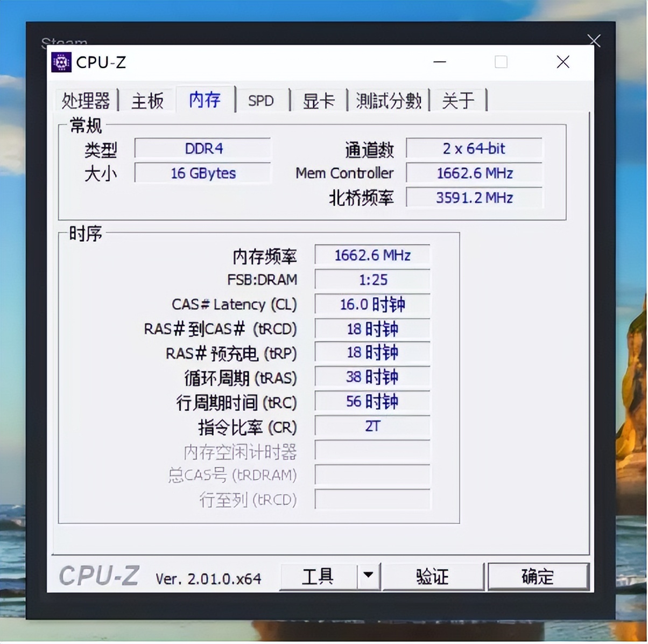648x644 pixels.
Task: Select the 16 GBytes size field
Action: (203, 173)
